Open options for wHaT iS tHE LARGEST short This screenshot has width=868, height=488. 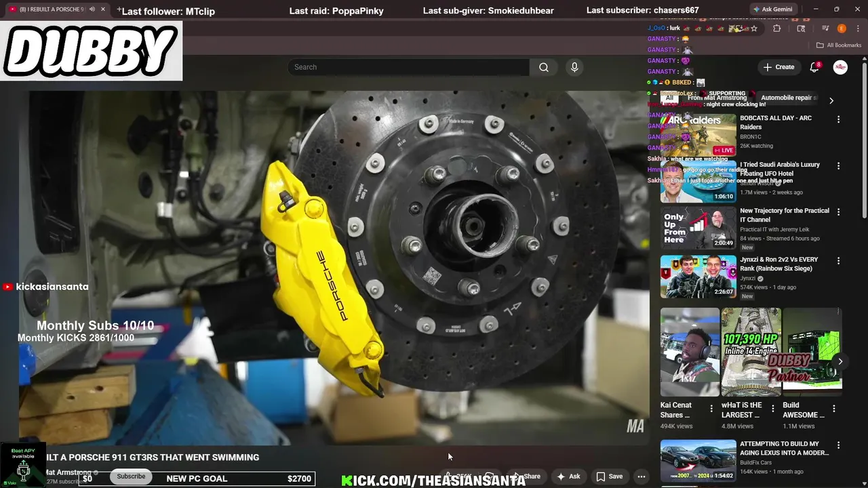pos(772,408)
